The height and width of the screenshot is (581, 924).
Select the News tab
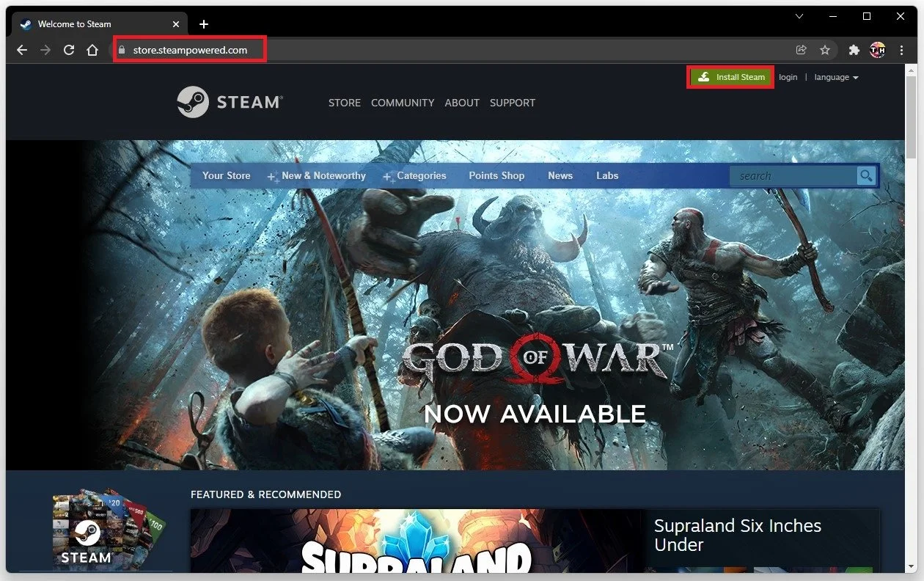(x=560, y=175)
